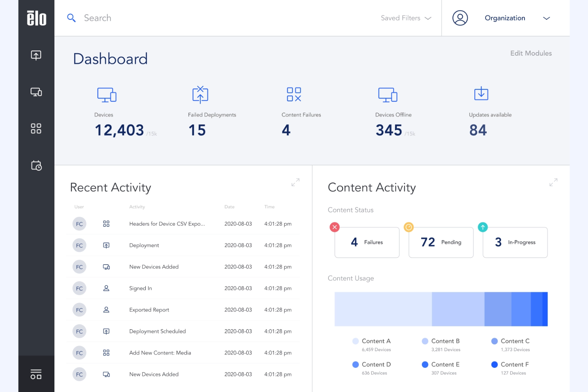Open the scheduling calendar icon in sidebar
This screenshot has width=588, height=392.
[36, 165]
